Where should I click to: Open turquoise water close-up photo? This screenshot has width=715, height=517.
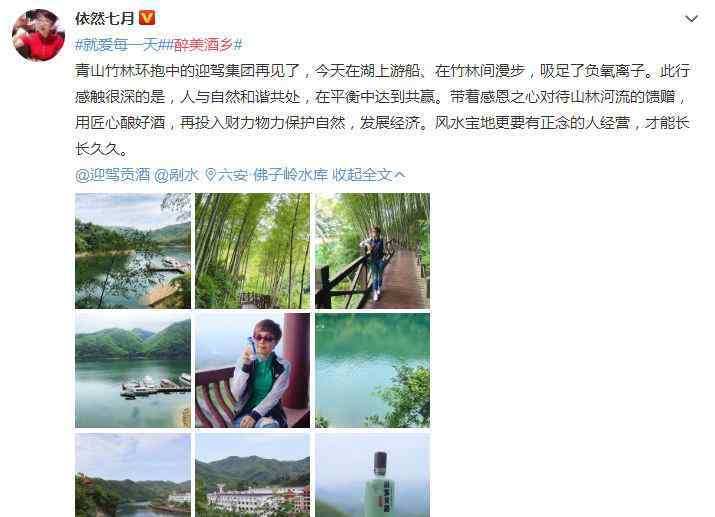pyautogui.click(x=373, y=370)
